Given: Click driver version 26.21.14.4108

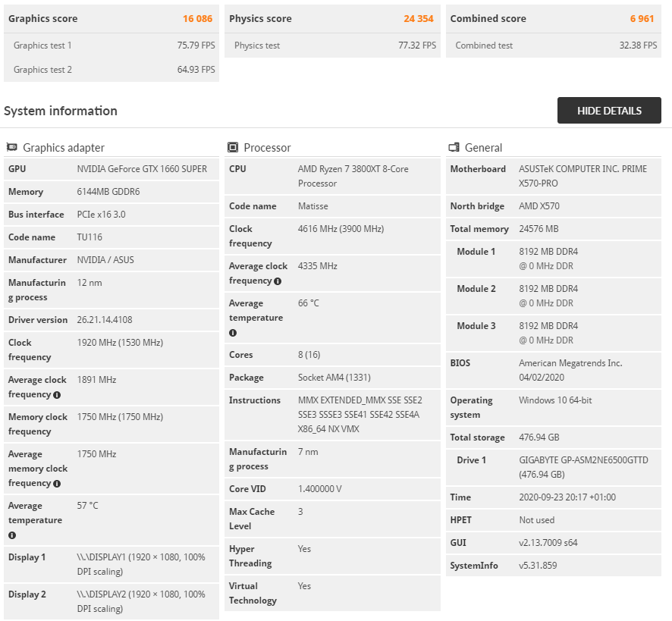Looking at the screenshot, I should point(105,320).
